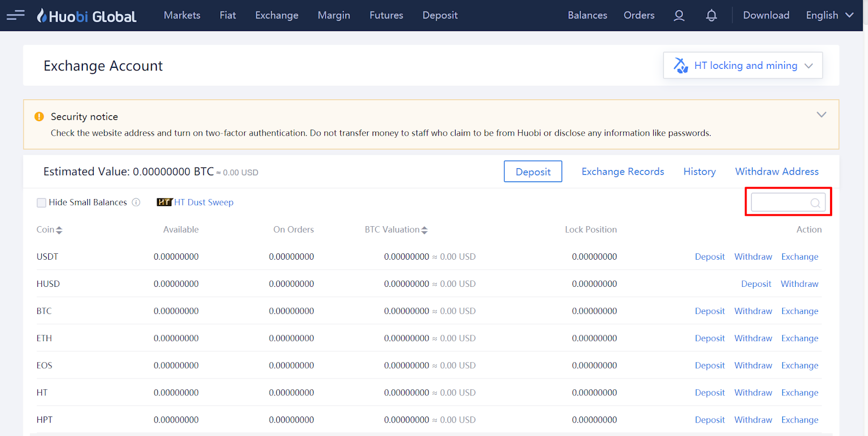Exchange HT from its row
This screenshot has height=436, width=868.
[800, 393]
